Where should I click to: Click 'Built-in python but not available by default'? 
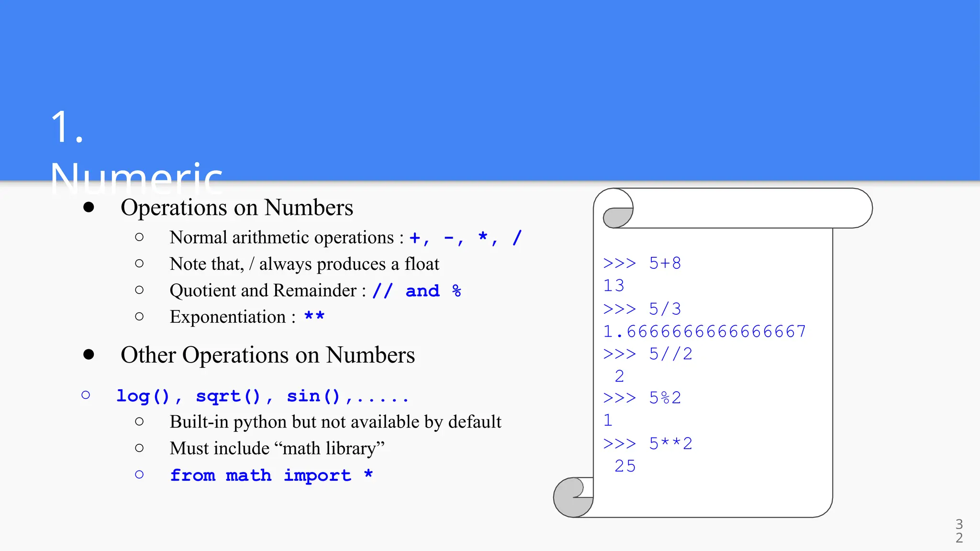(335, 422)
